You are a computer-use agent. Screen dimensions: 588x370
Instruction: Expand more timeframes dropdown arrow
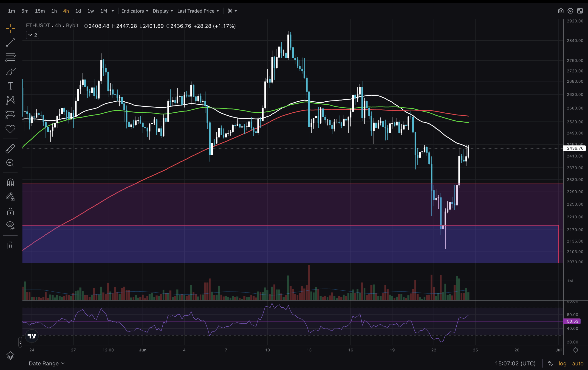pos(113,11)
